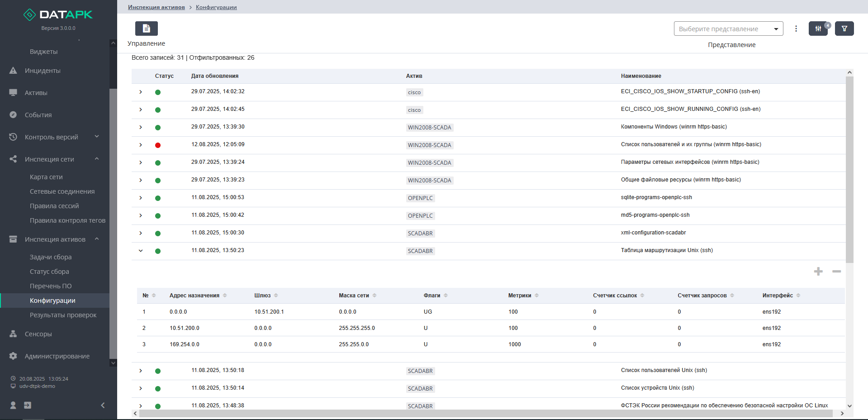The height and width of the screenshot is (420, 868).
Task: Click the Дата обновления column header
Action: coord(215,76)
